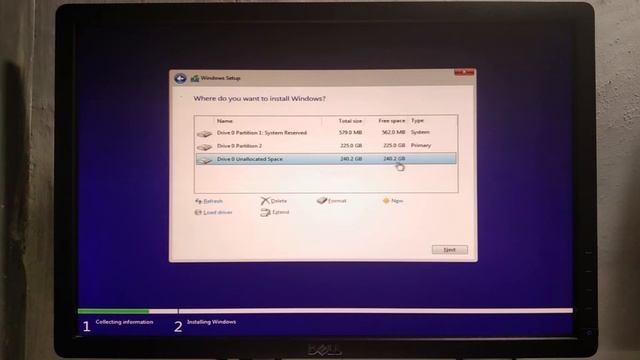Click the 579.0 MB total size value
The height and width of the screenshot is (360, 640).
pos(351,132)
